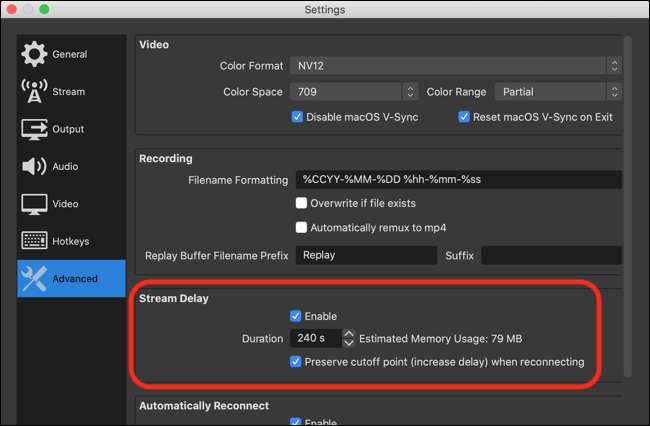Go to the Hotkeys tab label

pyautogui.click(x=70, y=241)
